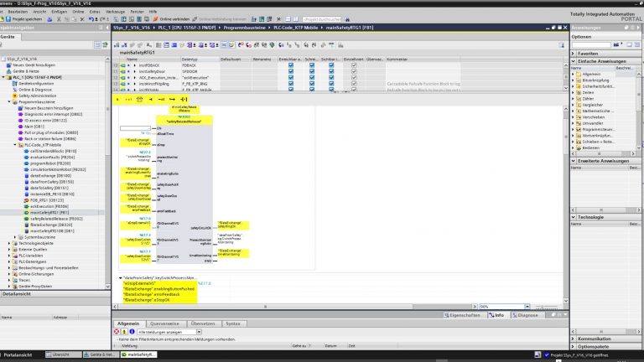Toggle Einstellwert checkbox for ACK_Execution row
The image size is (644, 362).
pyautogui.click(x=354, y=78)
